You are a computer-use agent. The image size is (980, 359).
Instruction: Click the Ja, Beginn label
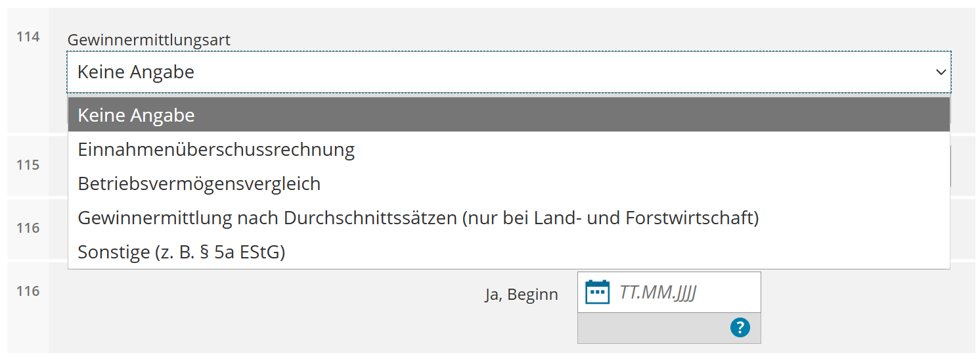pos(522,295)
